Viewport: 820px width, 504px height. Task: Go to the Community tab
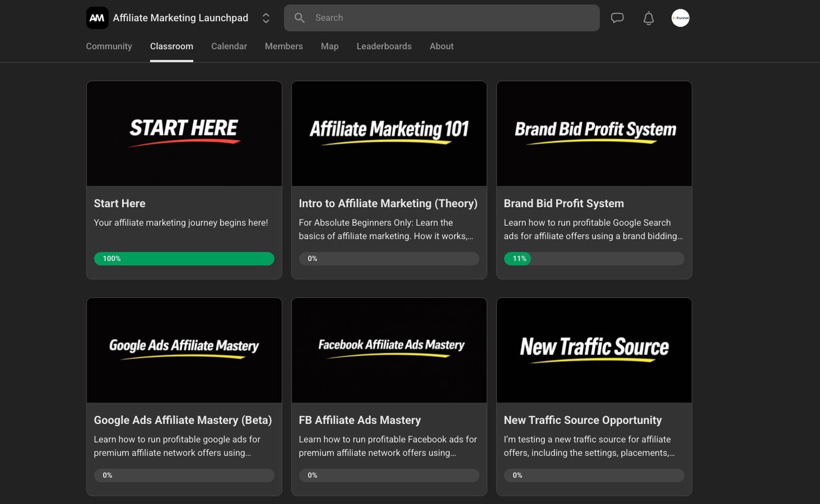tap(109, 46)
